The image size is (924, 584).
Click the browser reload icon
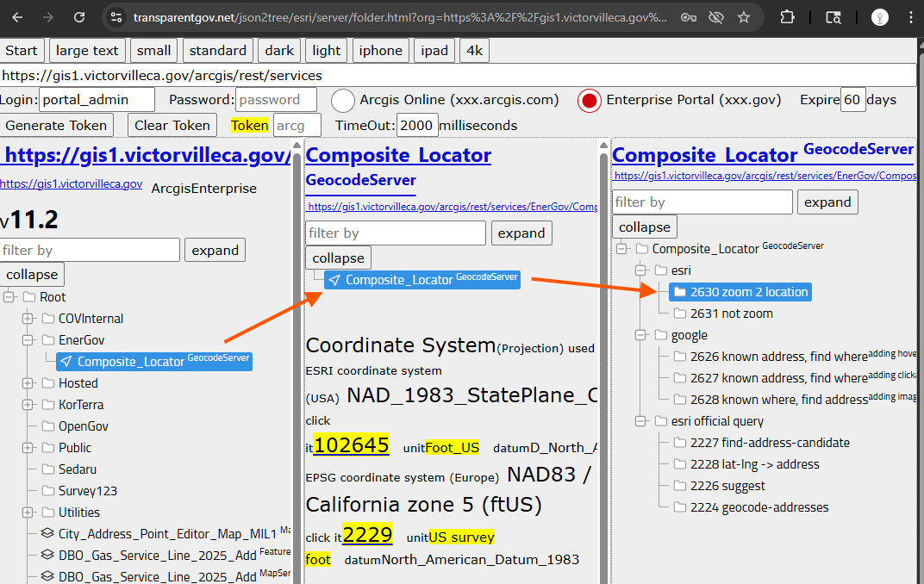click(x=79, y=17)
